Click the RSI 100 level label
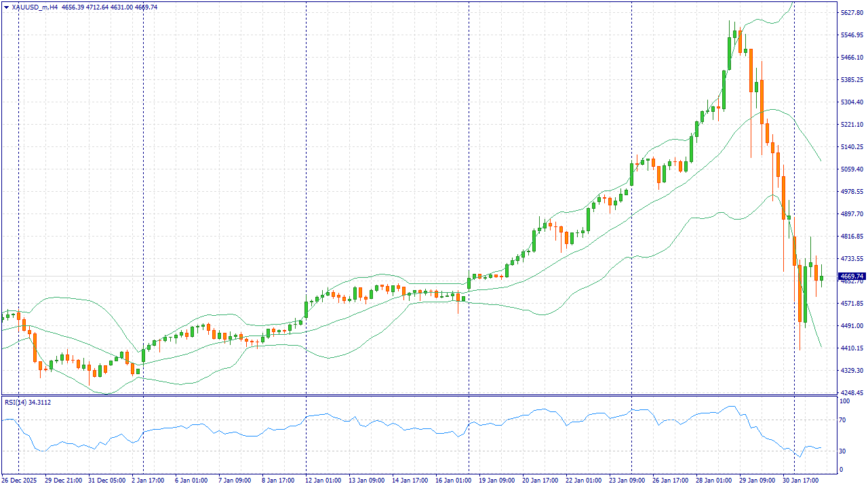Image resolution: width=868 pixels, height=488 pixels. click(846, 402)
